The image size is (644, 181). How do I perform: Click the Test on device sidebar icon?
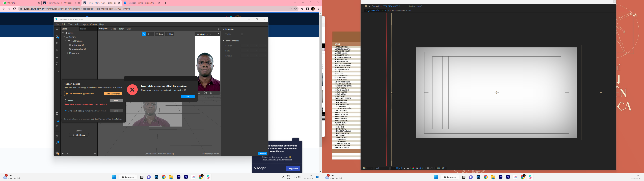57,120
